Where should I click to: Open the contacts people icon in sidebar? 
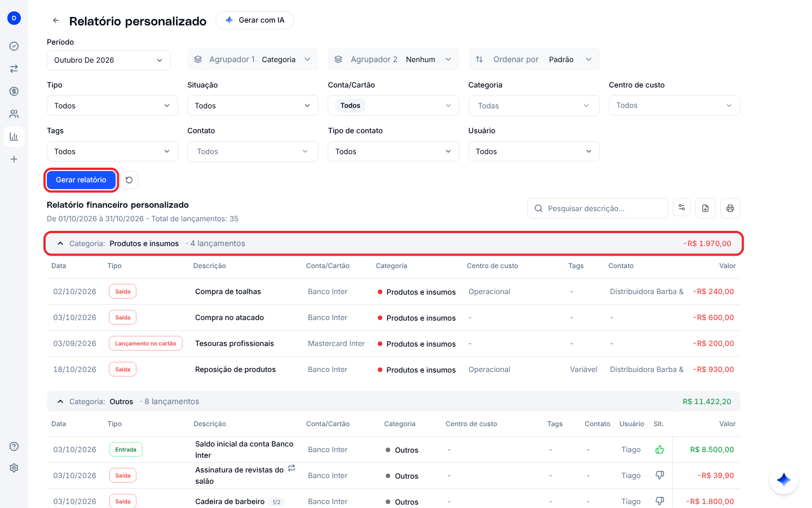[14, 114]
